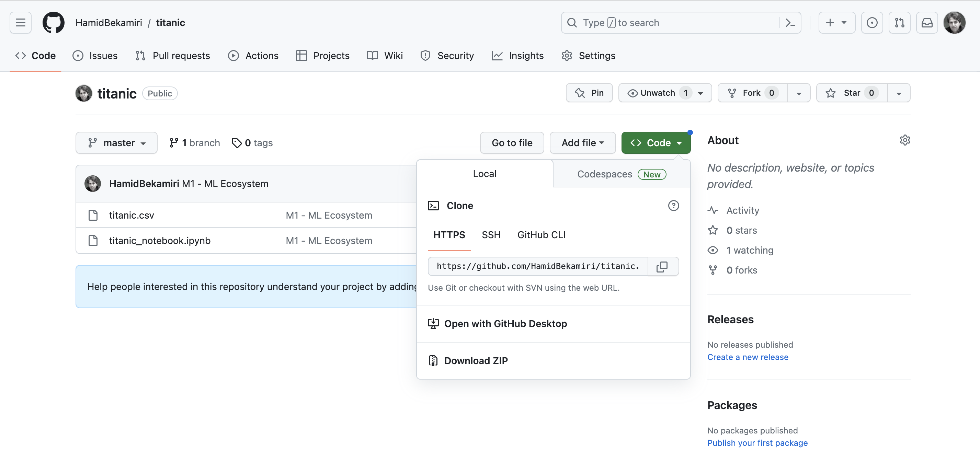This screenshot has height=464, width=980.
Task: Expand the master branch dropdown
Action: click(x=116, y=143)
